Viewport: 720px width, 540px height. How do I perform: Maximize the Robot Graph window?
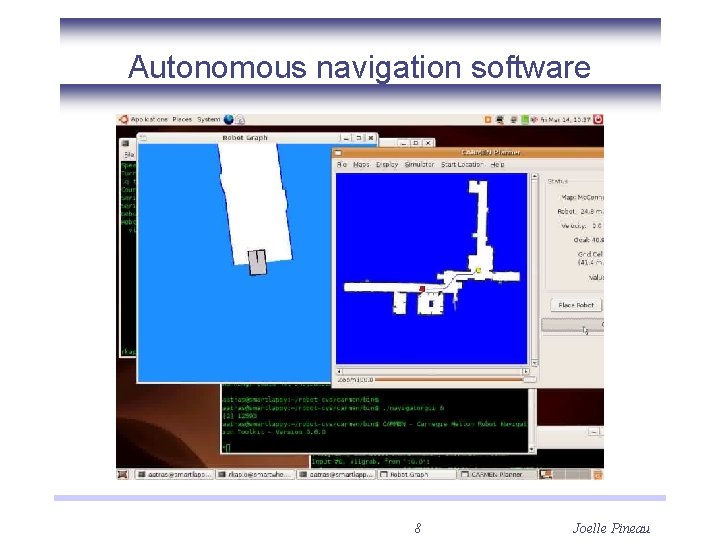(359, 138)
